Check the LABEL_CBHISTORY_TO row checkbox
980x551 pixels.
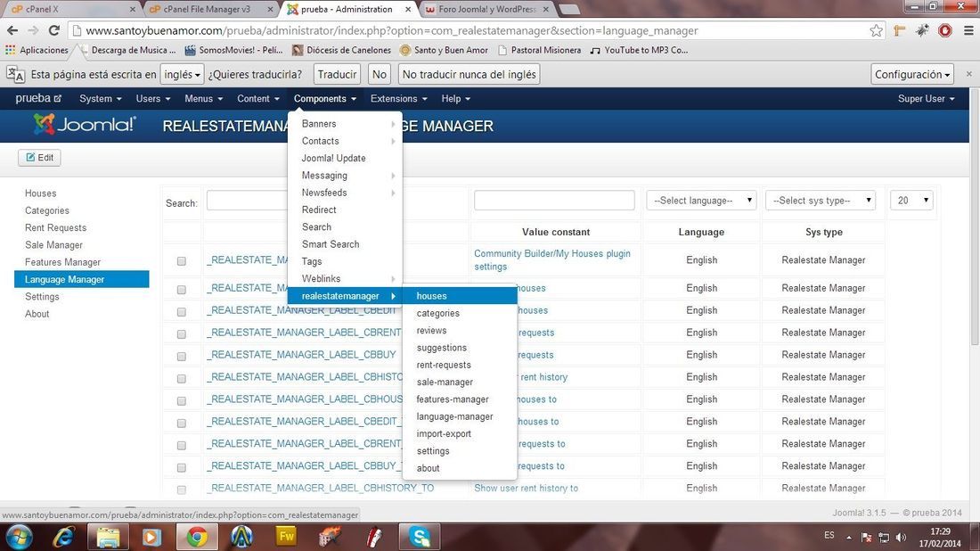[x=181, y=489]
